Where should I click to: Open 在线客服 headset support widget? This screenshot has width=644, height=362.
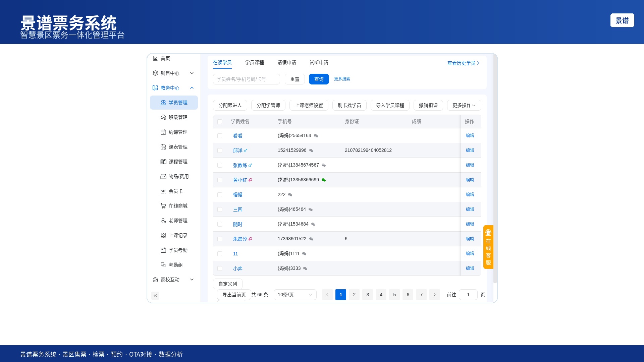point(488,247)
